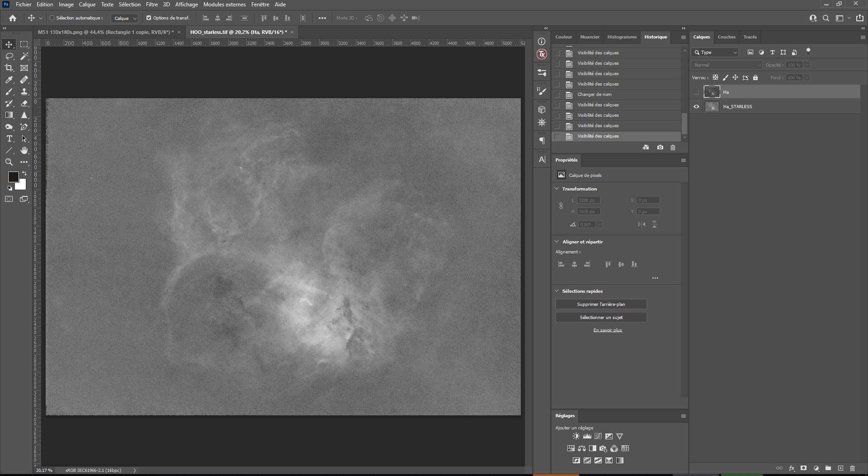Select the Crop tool

[9, 68]
